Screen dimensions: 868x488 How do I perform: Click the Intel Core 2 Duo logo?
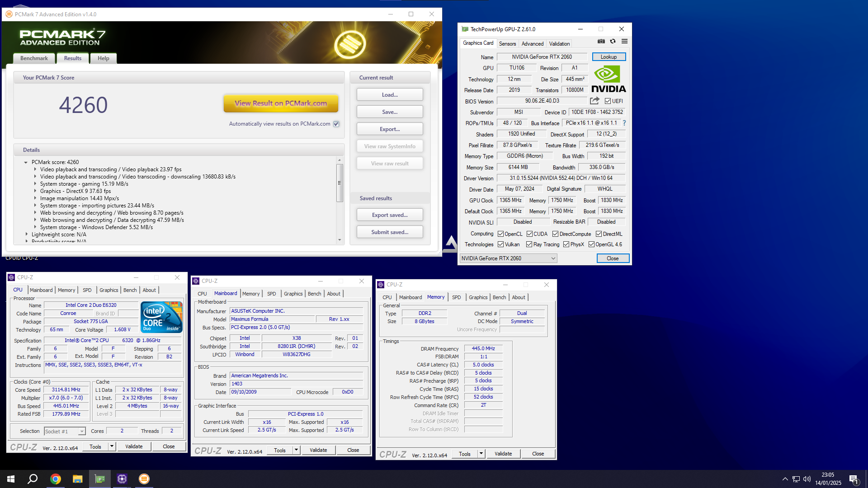pyautogui.click(x=162, y=317)
